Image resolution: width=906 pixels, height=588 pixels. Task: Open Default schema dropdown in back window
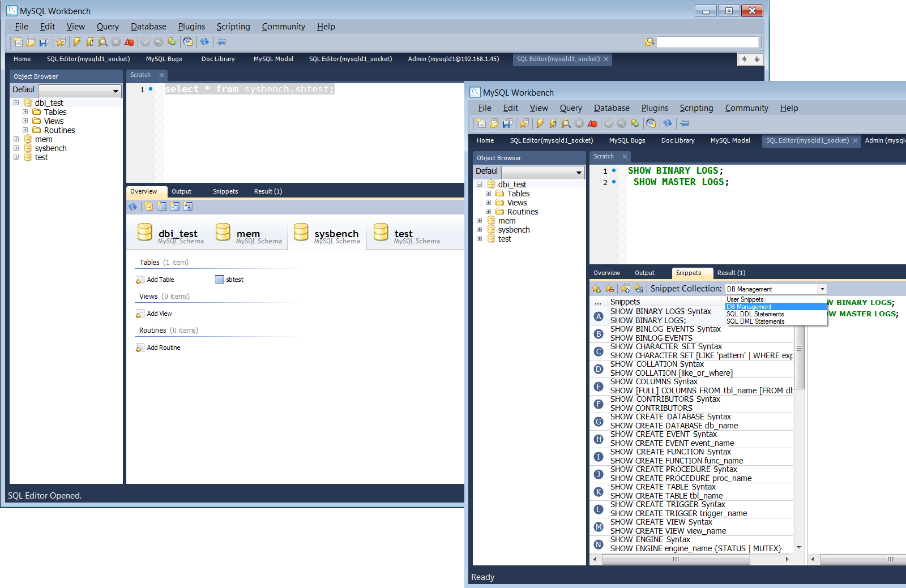point(80,91)
